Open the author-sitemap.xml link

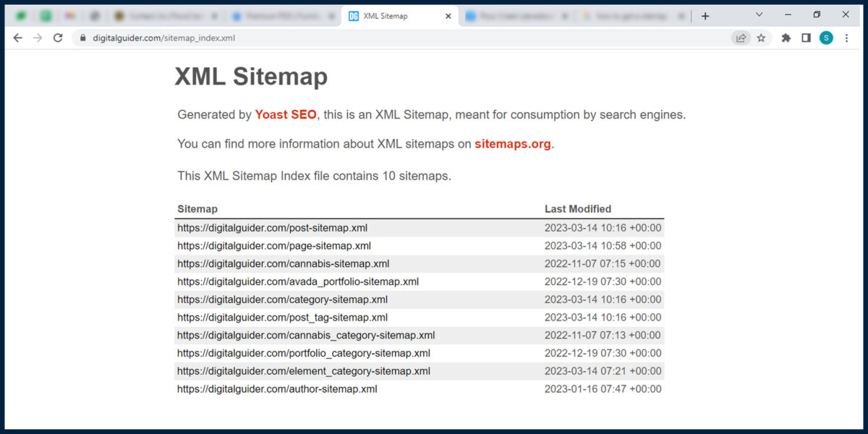(x=276, y=388)
